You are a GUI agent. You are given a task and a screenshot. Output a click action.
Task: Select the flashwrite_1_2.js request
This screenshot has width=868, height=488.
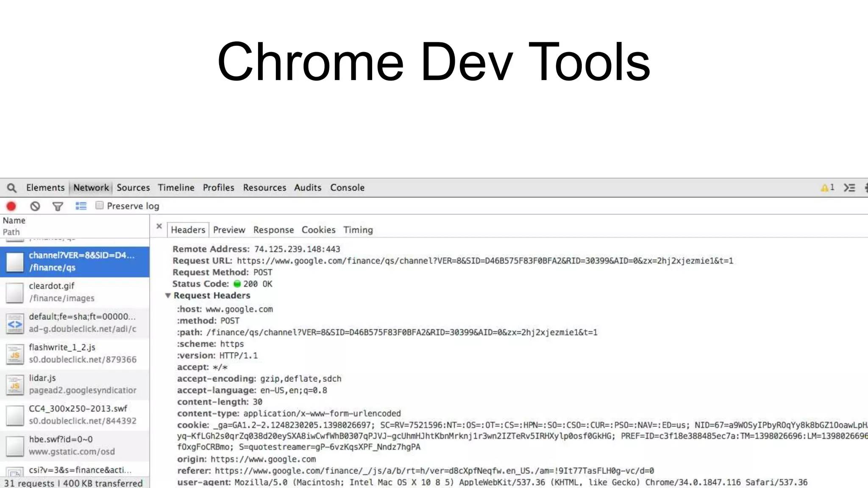(75, 354)
